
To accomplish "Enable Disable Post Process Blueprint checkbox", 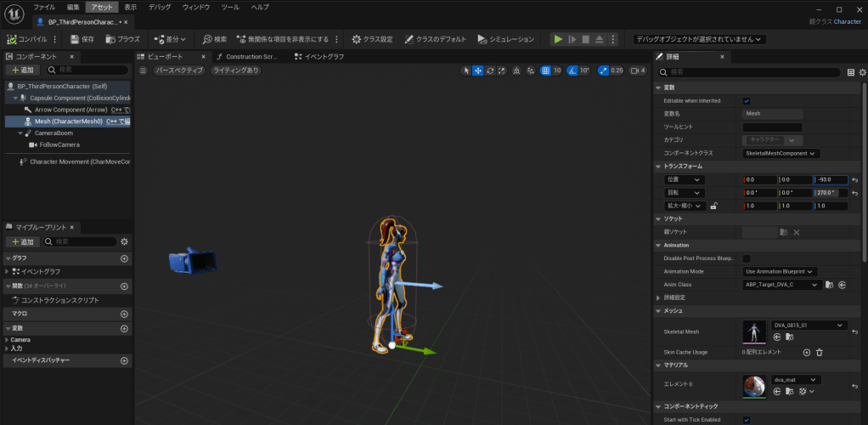I will pos(747,258).
